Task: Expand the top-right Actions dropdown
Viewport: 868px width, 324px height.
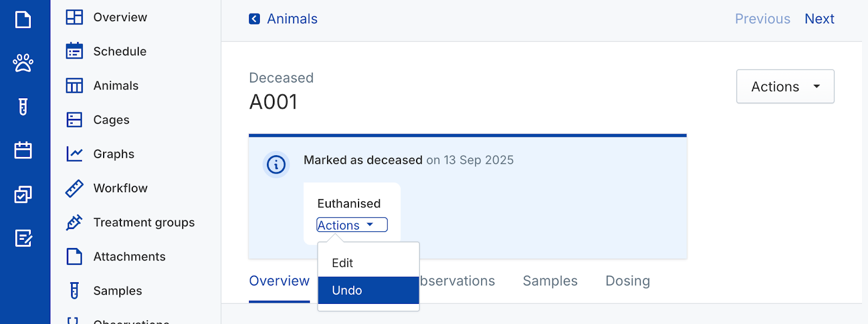Action: coord(784,87)
